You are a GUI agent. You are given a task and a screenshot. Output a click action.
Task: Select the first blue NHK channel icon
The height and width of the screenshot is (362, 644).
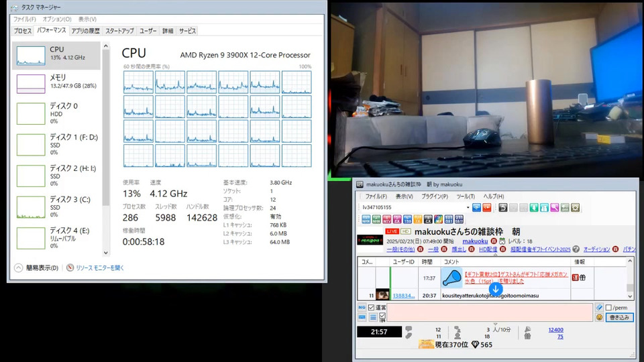tap(366, 219)
